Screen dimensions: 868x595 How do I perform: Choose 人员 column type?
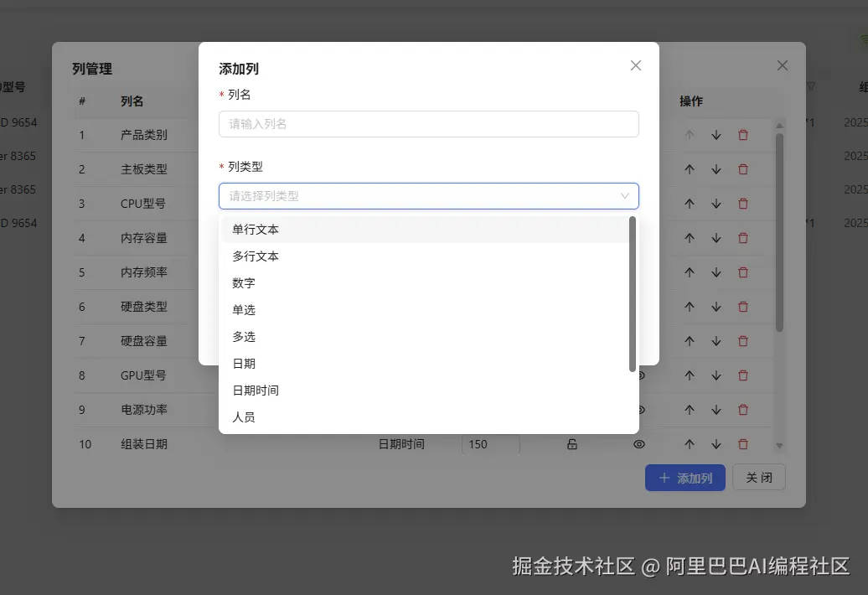(x=425, y=417)
